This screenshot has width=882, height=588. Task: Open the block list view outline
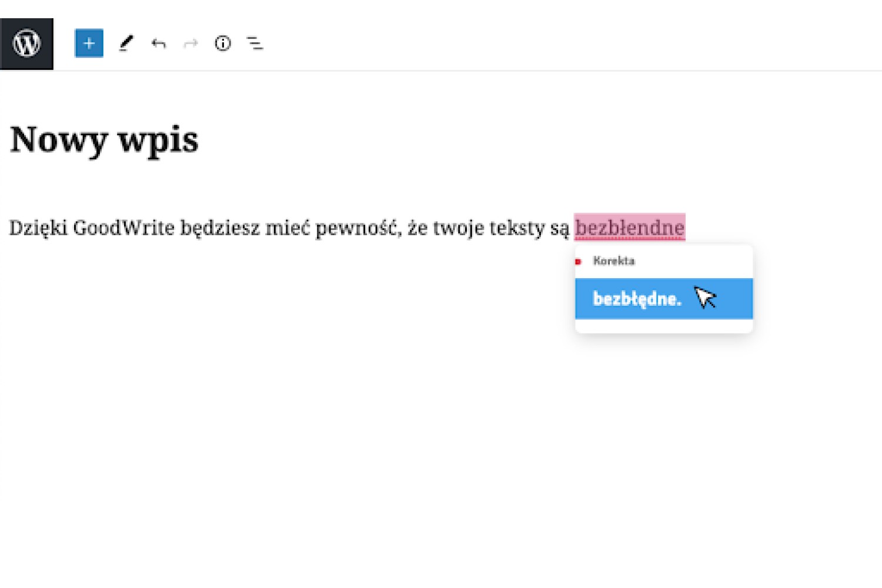(x=255, y=44)
